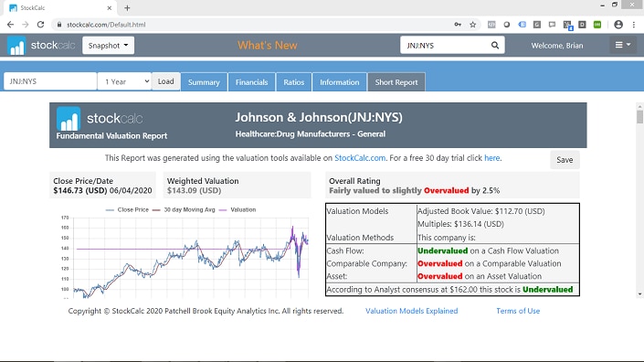Screen dimensions: 644x362
Task: Go back using the browser back arrow
Action: 10,25
